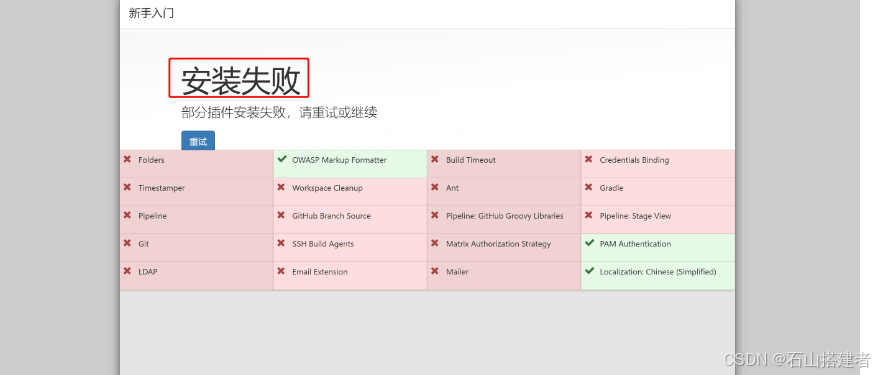Select the Credentials Binding plugin name
Viewport: 875px width, 375px height.
(634, 160)
